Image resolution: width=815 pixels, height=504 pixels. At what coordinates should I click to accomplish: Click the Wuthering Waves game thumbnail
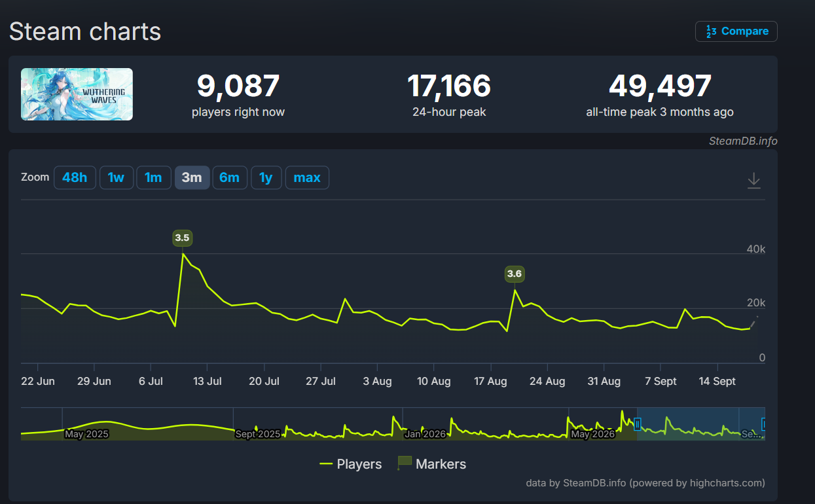pos(77,94)
